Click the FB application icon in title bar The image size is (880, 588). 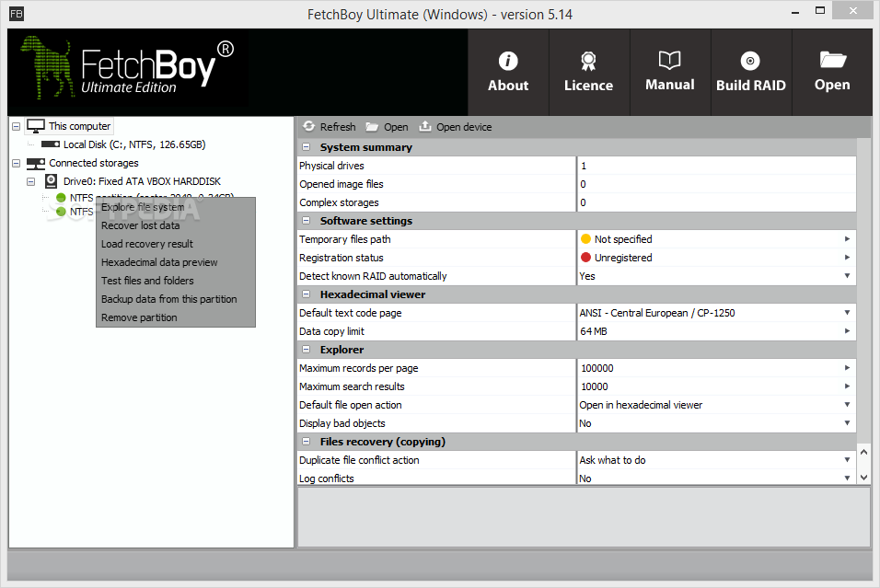(17, 14)
